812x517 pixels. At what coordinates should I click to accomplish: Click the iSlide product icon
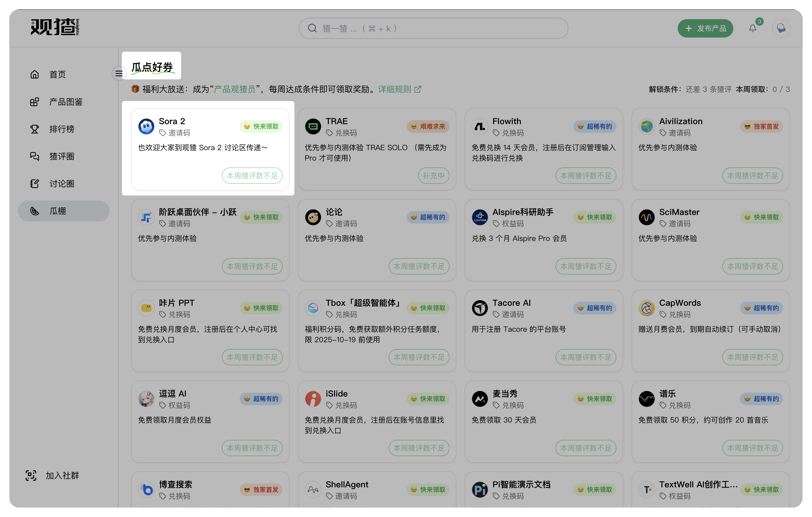(313, 399)
